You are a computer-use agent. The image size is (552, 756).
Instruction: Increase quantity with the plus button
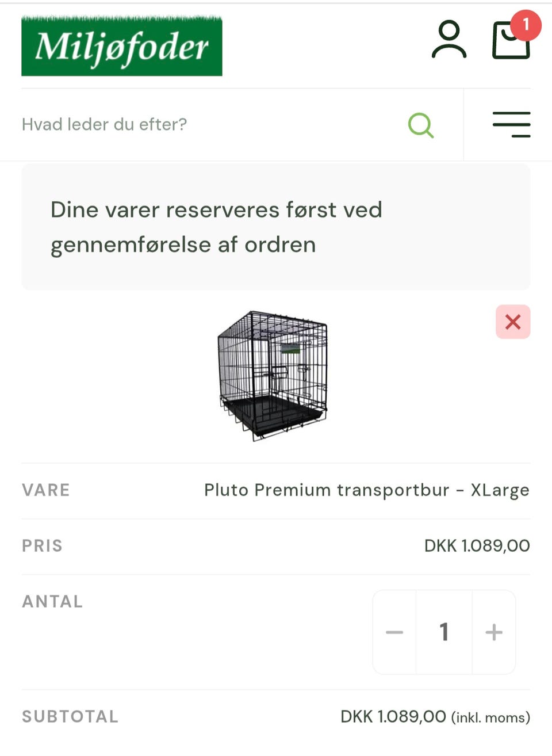pos(494,632)
